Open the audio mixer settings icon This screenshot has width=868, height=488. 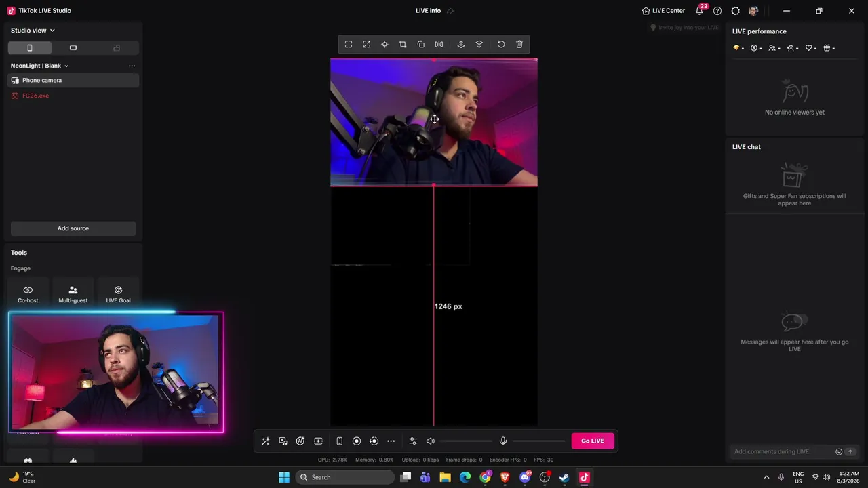[413, 441]
